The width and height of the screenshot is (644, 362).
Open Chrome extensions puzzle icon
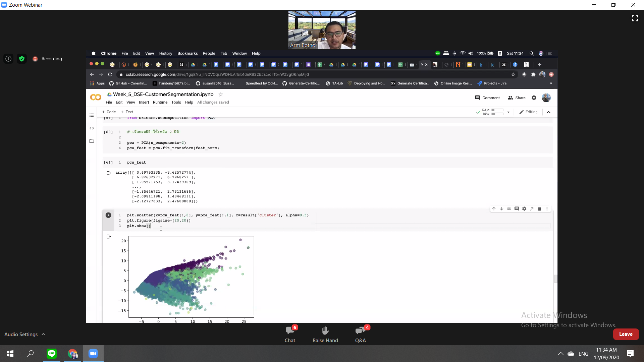pyautogui.click(x=533, y=74)
